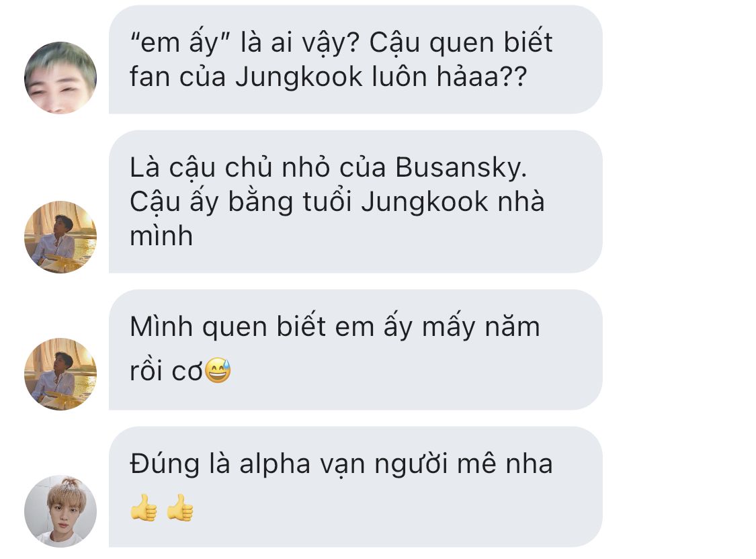Screen dimensions: 756x559
Task: Click the word "alpha" in last message
Action: coord(275,465)
